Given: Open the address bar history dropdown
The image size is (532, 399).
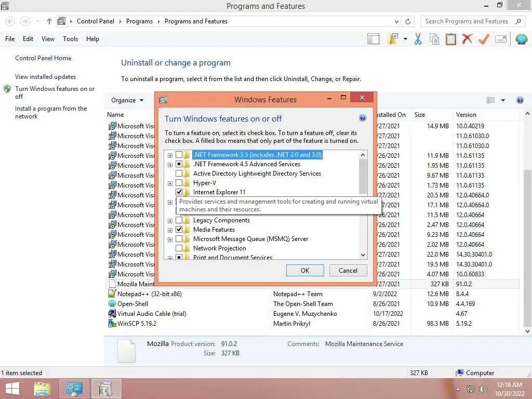Looking at the screenshot, I should coord(396,21).
